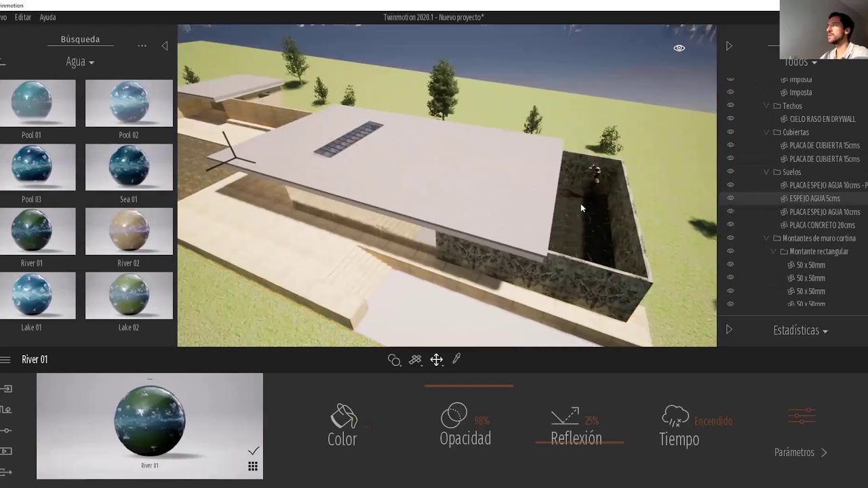This screenshot has height=488, width=868.
Task: Open the material grid view icon
Action: point(253,466)
